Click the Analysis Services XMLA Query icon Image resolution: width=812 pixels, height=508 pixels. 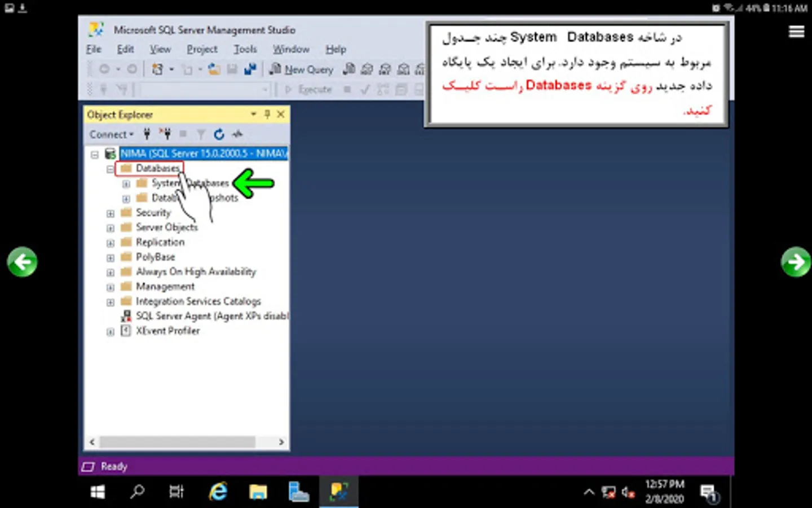coord(403,69)
